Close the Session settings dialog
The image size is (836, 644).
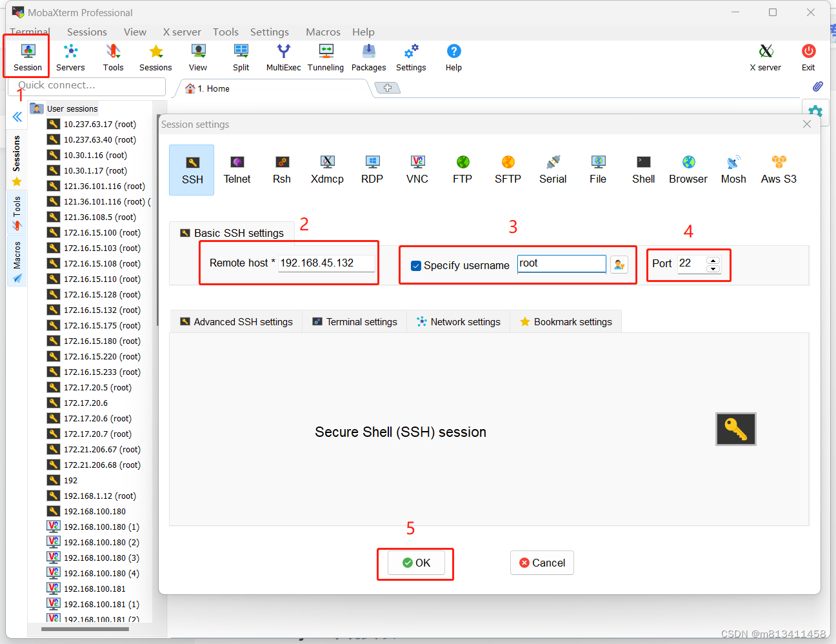tap(807, 124)
